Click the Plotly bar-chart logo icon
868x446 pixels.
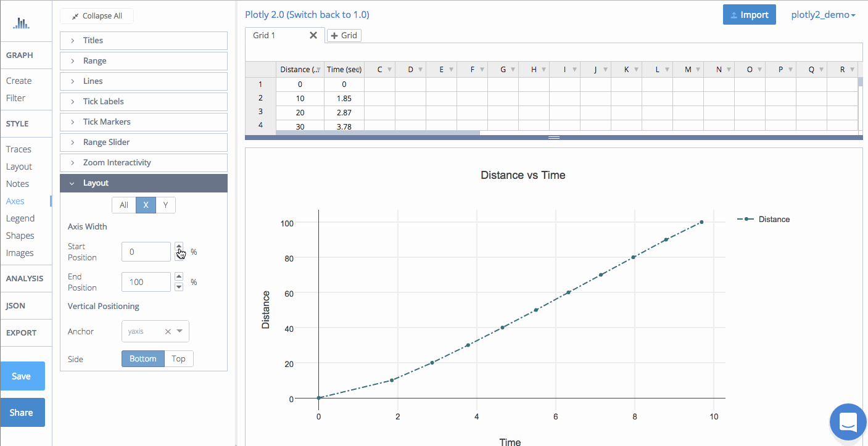tap(22, 23)
